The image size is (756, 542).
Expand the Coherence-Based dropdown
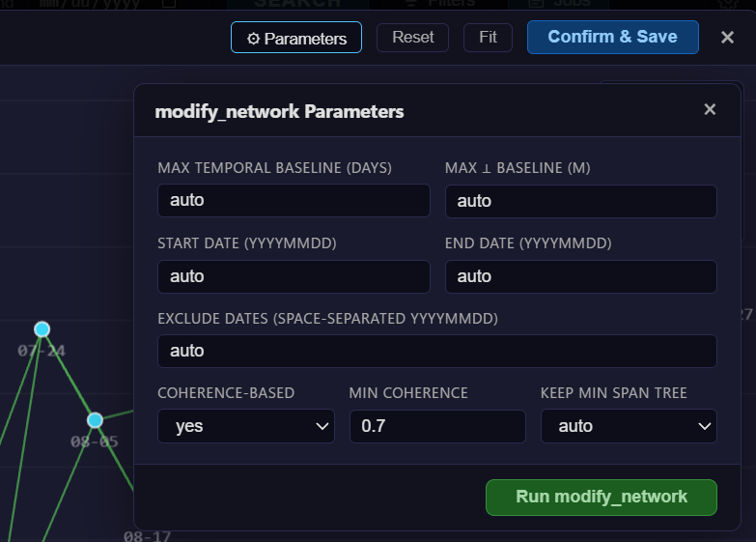(245, 426)
